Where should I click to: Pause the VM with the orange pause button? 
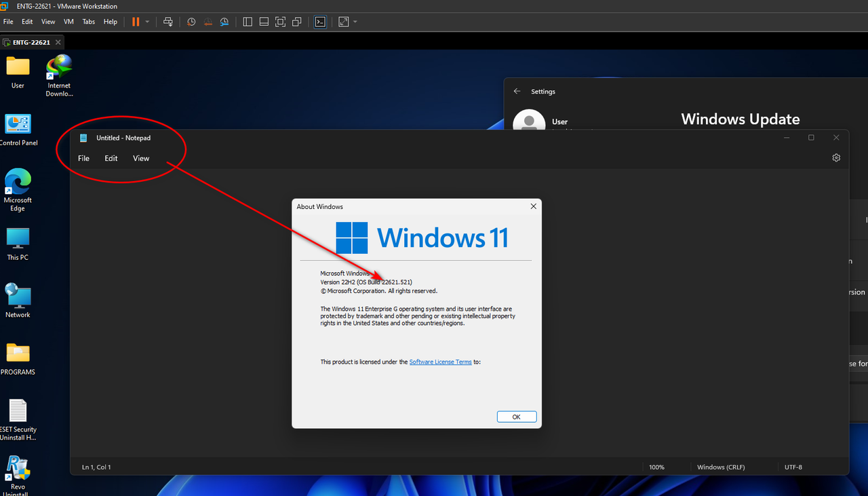tap(136, 22)
